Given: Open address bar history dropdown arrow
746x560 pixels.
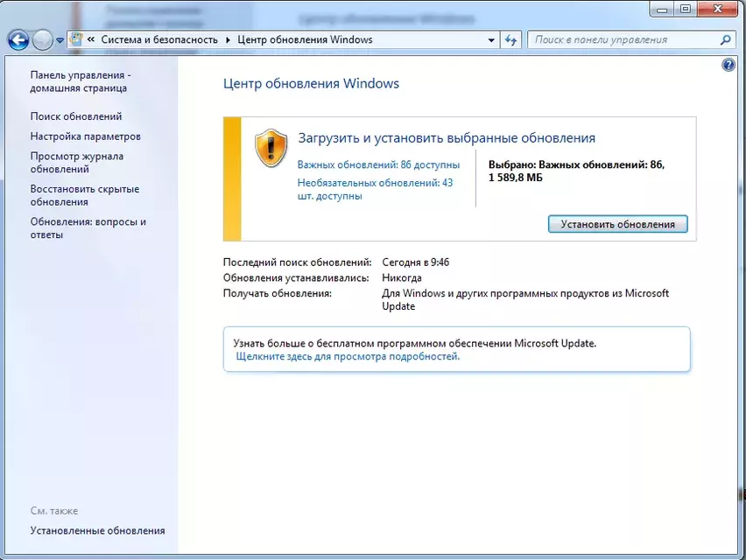Looking at the screenshot, I should pyautogui.click(x=491, y=40).
